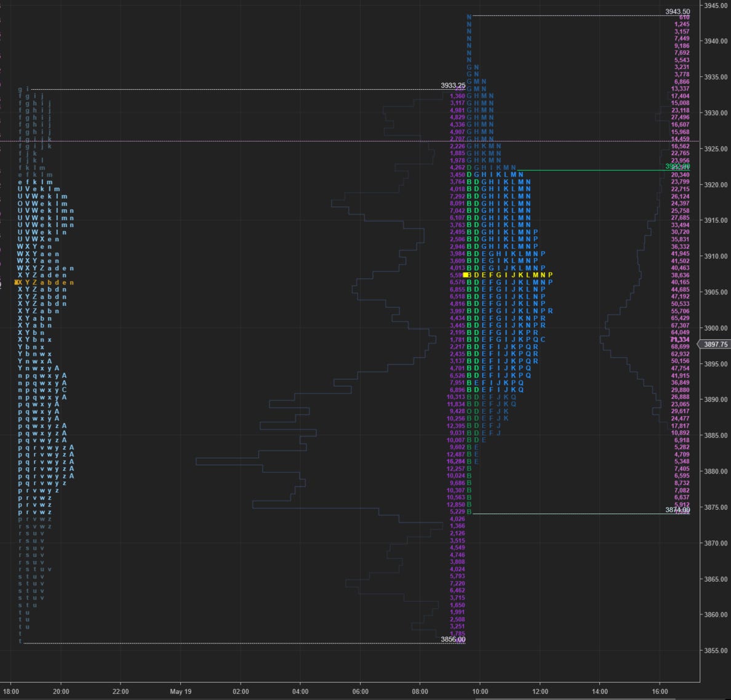Click the total volume value 55,706

point(680,311)
